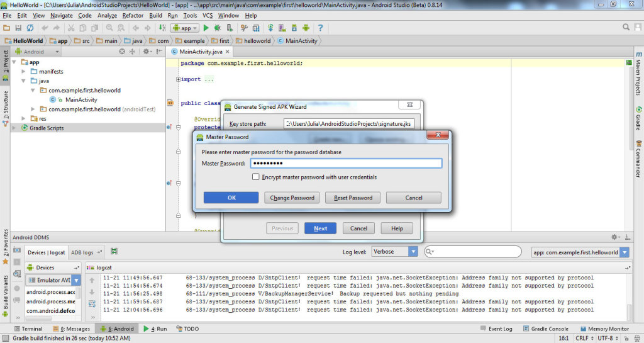644x343 pixels.
Task: Click the Change Password button
Action: tap(292, 198)
